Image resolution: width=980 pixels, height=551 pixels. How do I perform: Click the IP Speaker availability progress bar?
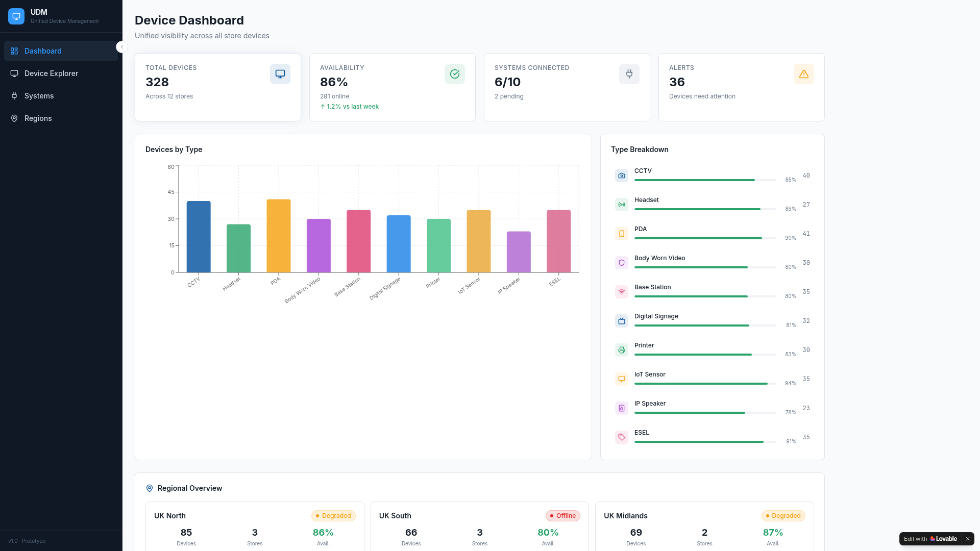705,413
